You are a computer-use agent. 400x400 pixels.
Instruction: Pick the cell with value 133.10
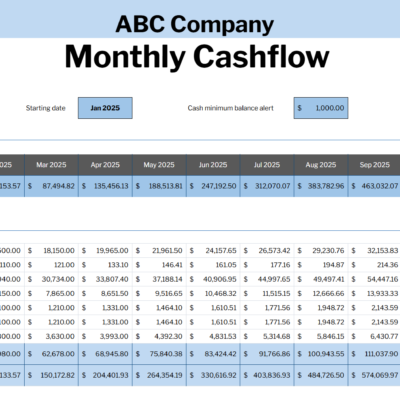(105, 265)
